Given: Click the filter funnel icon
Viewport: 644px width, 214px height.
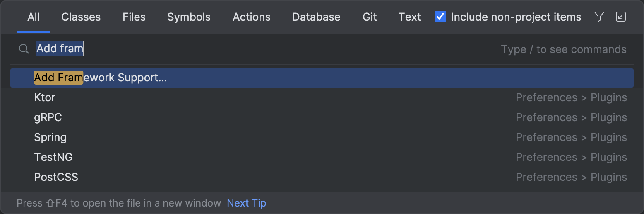Looking at the screenshot, I should point(599,17).
